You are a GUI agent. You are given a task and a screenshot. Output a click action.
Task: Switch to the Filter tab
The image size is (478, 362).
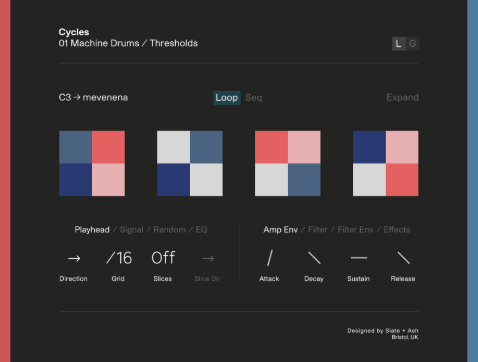click(x=318, y=230)
